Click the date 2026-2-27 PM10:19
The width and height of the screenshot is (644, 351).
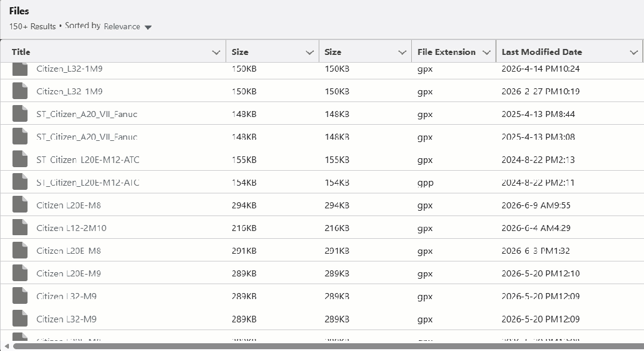point(541,91)
